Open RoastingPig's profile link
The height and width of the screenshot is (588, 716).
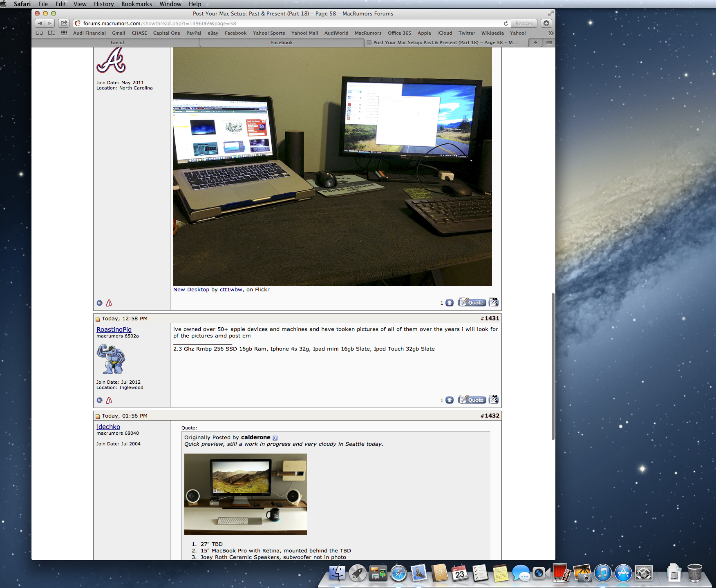coord(114,330)
